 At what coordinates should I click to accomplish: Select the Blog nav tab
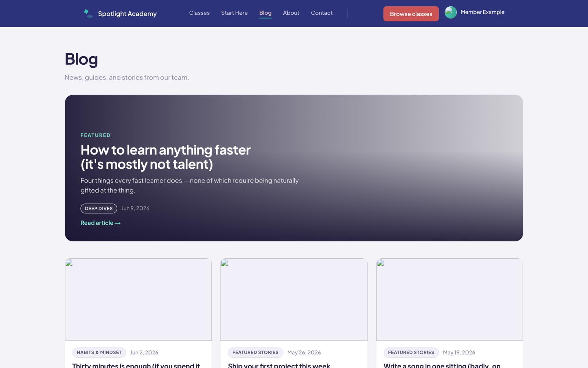pos(265,13)
